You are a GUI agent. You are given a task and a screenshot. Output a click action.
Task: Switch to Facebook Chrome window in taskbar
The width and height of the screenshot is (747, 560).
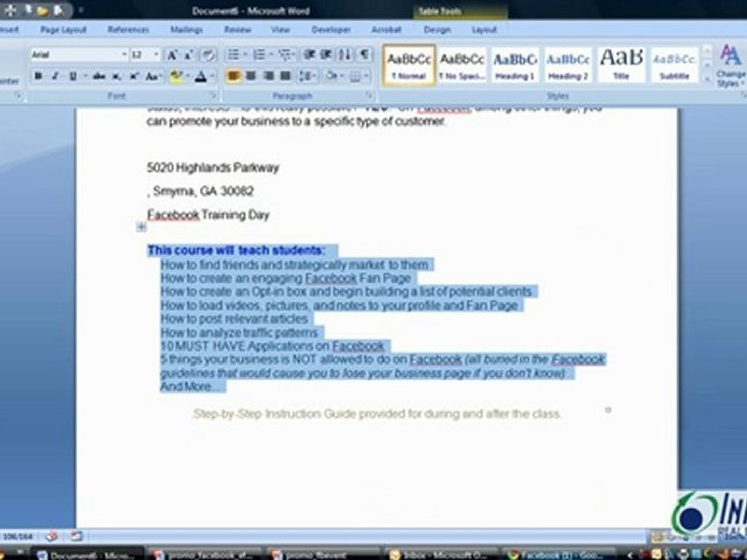click(559, 555)
